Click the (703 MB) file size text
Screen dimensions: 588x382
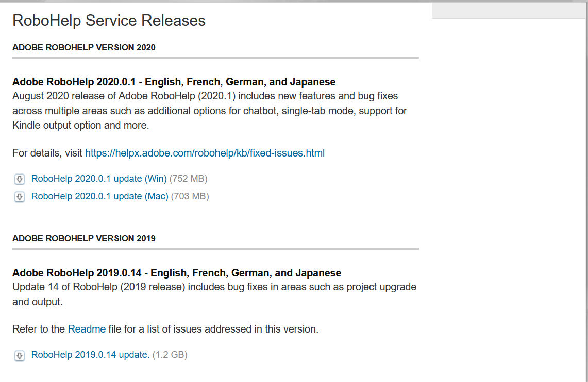[x=190, y=196]
